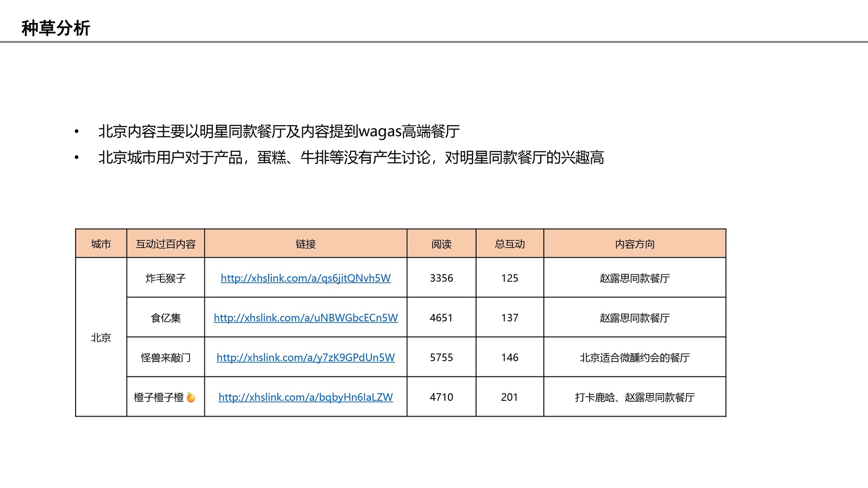Image resolution: width=868 pixels, height=488 pixels.
Task: Click the bullet line about 蛋糕、牛排
Action: (351, 157)
